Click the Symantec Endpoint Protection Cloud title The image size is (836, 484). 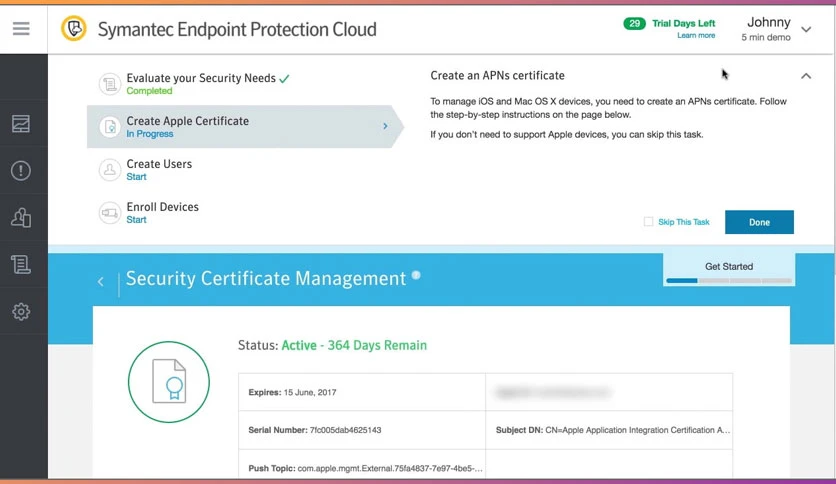[237, 29]
